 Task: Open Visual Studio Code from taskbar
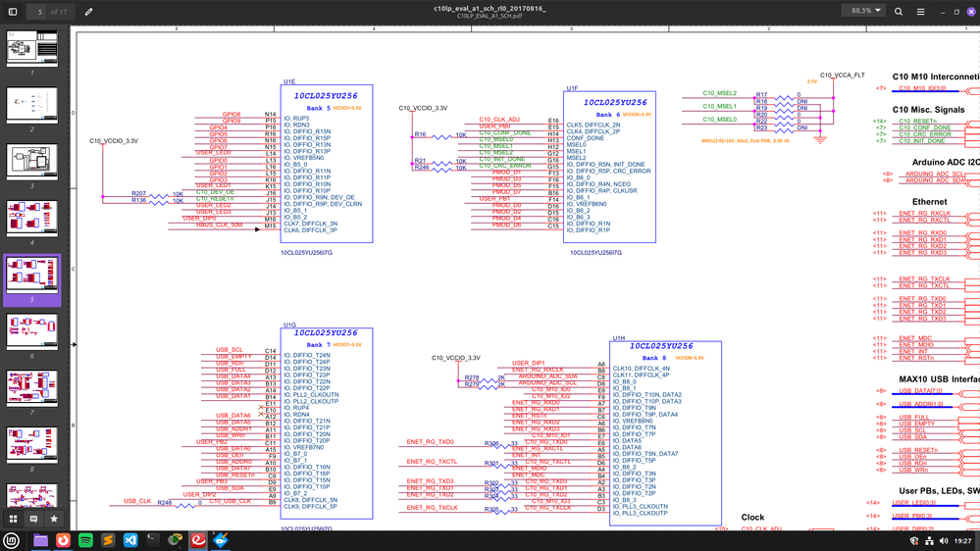130,540
